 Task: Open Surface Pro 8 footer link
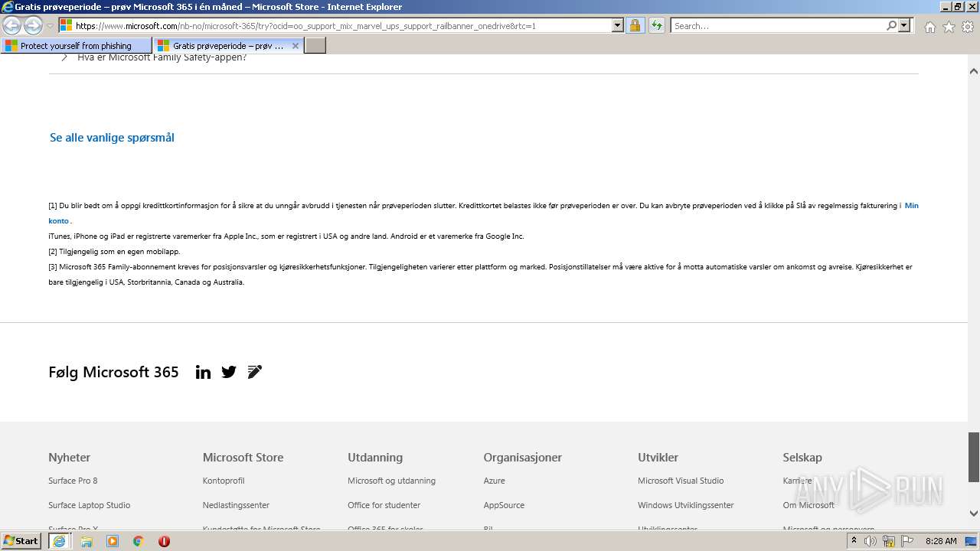click(73, 481)
